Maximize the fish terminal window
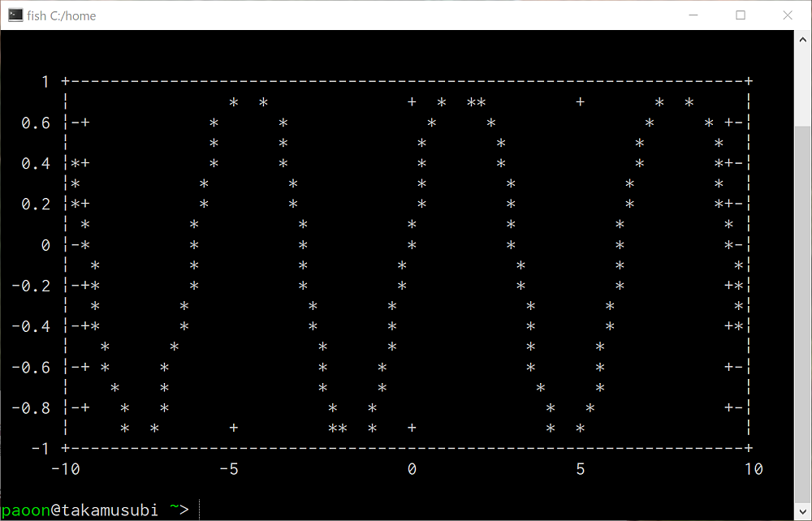This screenshot has width=812, height=521. (x=741, y=15)
